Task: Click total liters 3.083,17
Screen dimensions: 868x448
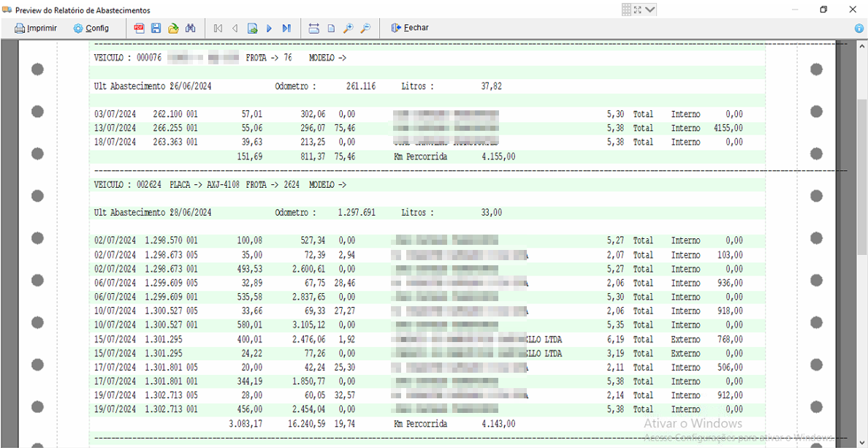Action: pos(245,424)
